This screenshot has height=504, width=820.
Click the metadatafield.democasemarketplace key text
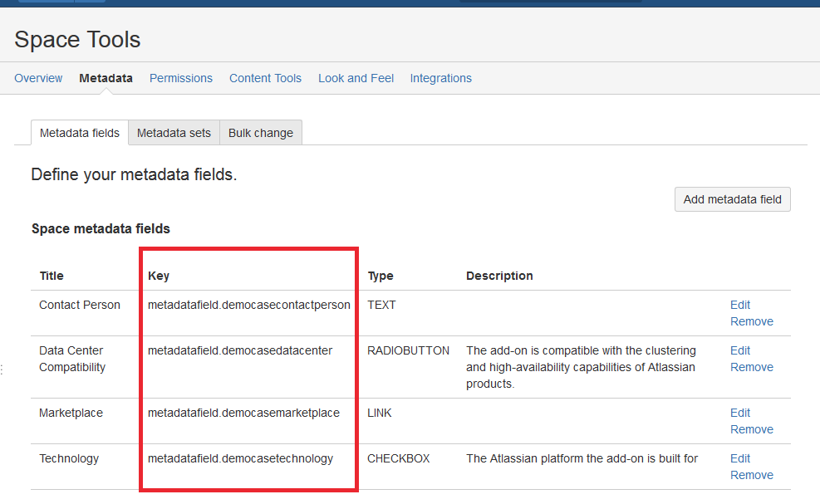pyautogui.click(x=243, y=413)
